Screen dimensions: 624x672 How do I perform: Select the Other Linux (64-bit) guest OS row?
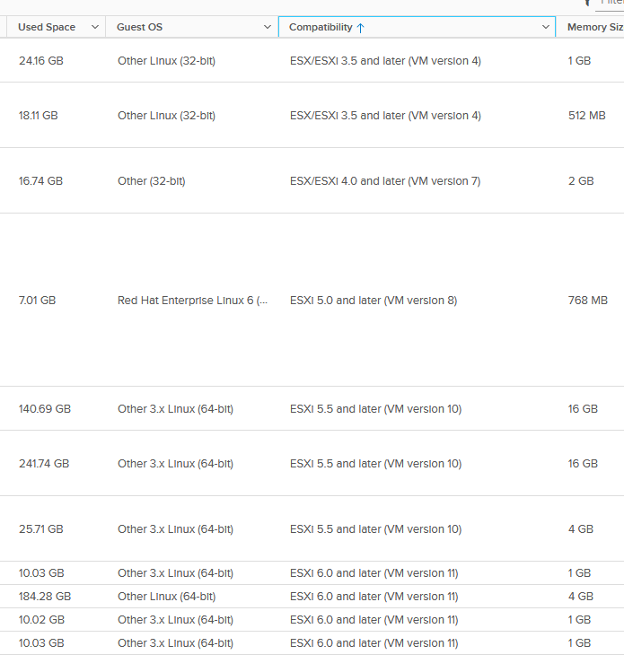pos(166,597)
